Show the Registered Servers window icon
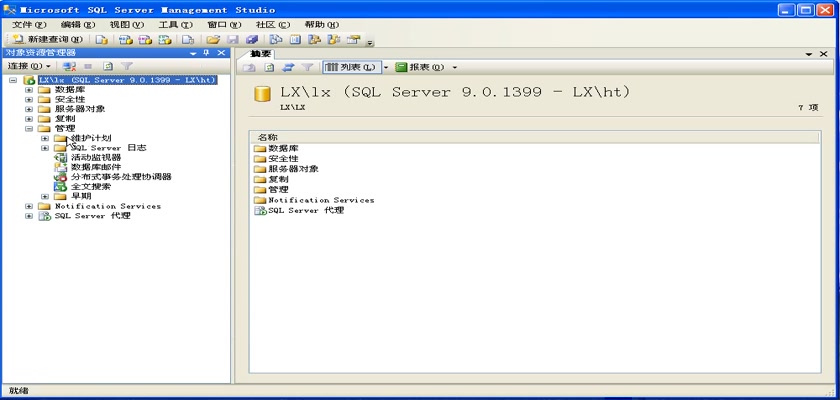 click(x=276, y=40)
